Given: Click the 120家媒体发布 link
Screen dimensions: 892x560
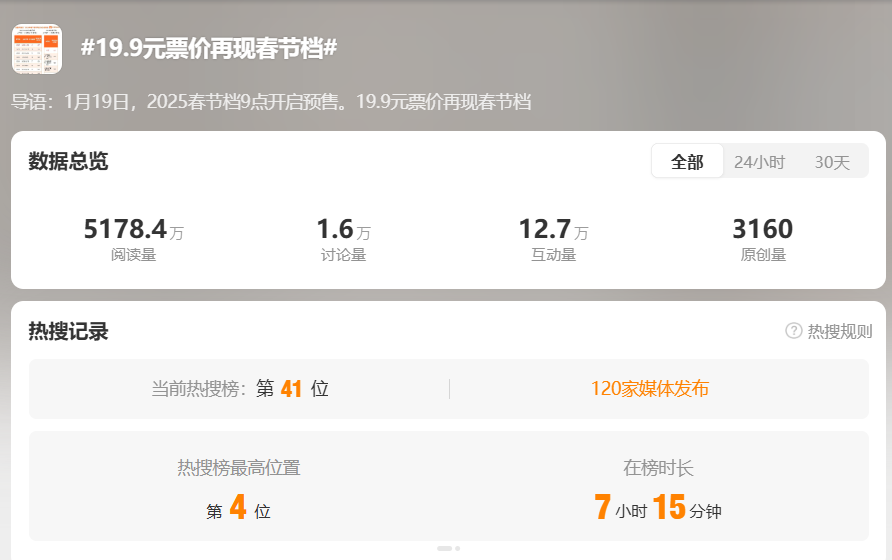Looking at the screenshot, I should [650, 389].
